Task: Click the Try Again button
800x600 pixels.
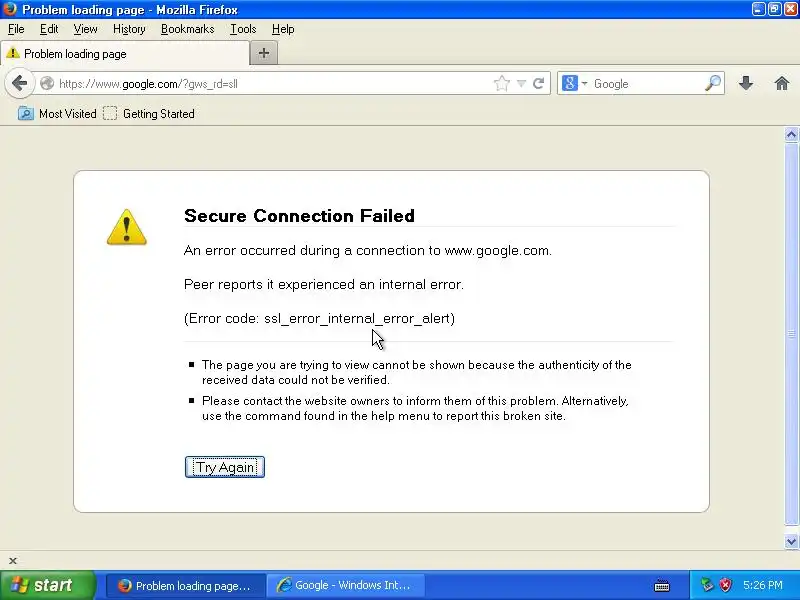Action: 224,467
